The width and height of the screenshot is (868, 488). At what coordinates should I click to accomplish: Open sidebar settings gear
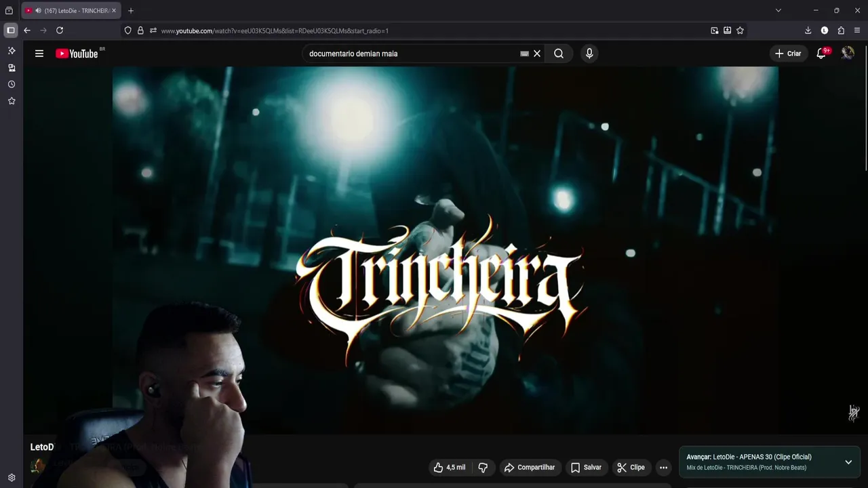12,478
